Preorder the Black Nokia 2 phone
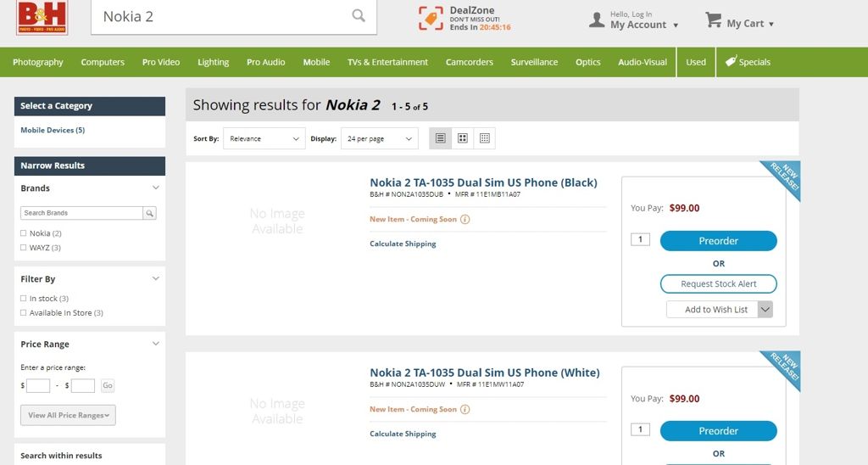 718,241
